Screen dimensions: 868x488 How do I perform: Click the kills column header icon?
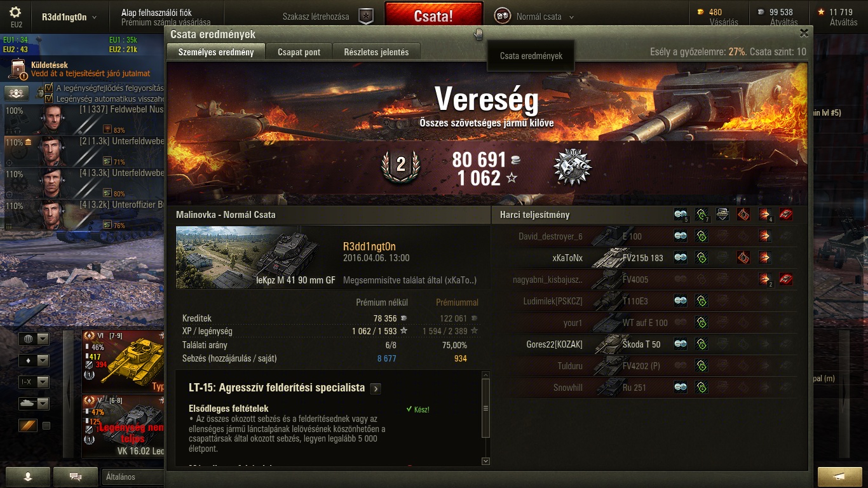point(786,215)
